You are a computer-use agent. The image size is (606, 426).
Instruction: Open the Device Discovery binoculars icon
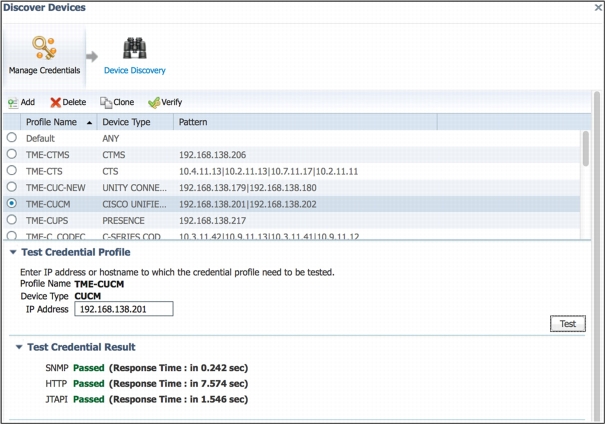pyautogui.click(x=134, y=48)
